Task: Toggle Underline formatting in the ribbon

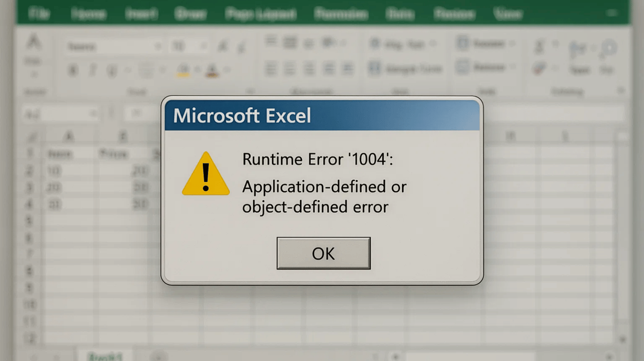Action: click(x=112, y=71)
